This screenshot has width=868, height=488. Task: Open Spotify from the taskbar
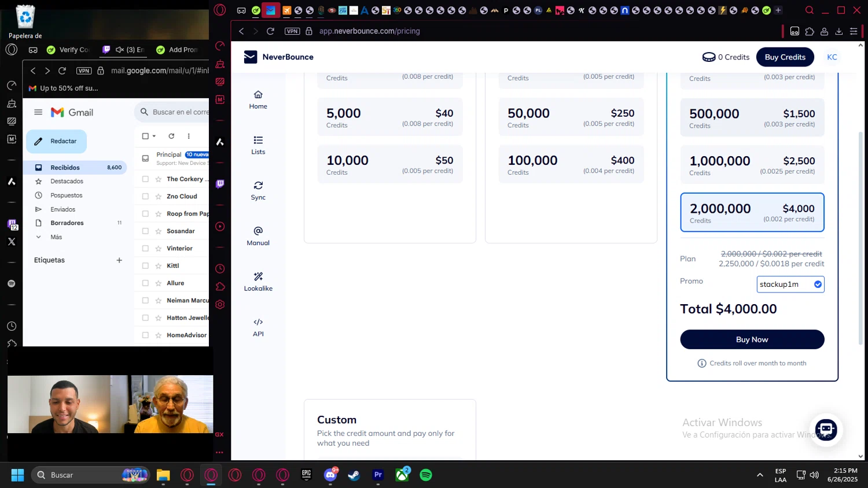point(426,475)
